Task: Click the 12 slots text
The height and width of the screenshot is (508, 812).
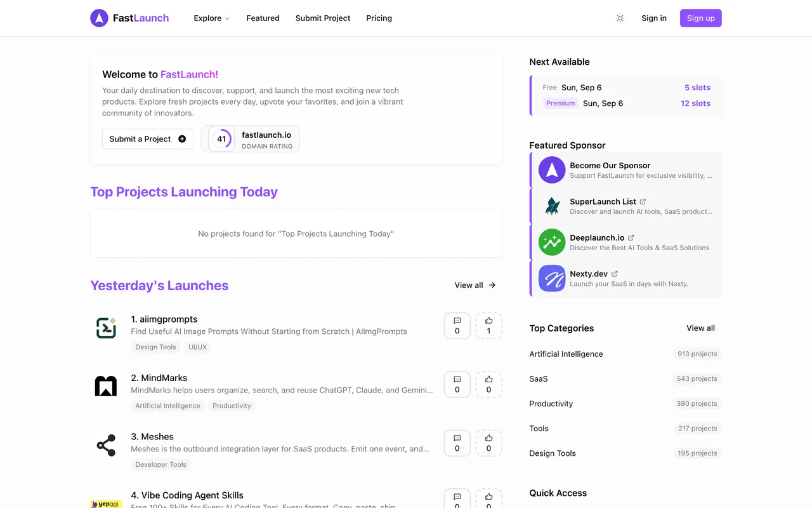Action: click(x=695, y=104)
